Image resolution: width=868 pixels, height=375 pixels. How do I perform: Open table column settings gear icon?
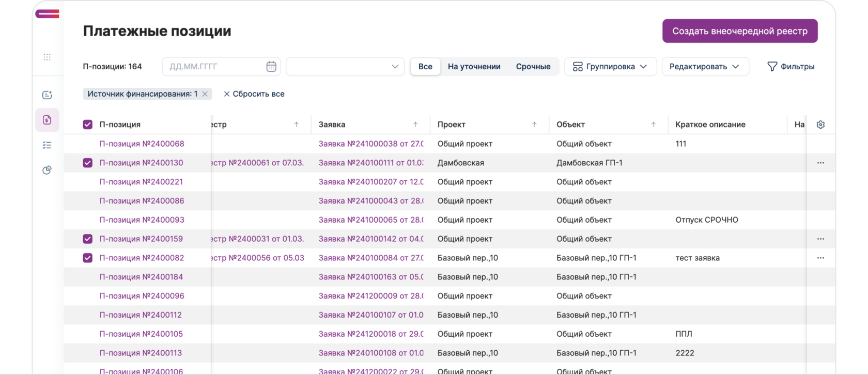(820, 124)
